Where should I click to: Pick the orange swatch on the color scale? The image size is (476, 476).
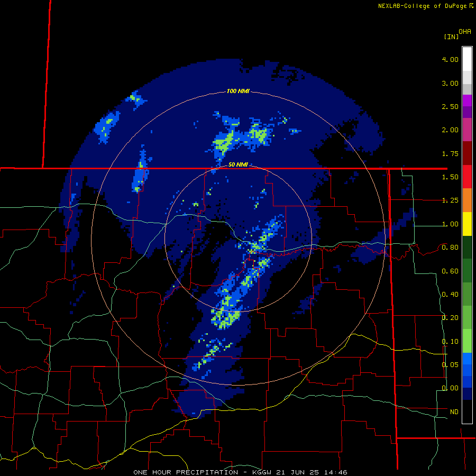pyautogui.click(x=467, y=200)
